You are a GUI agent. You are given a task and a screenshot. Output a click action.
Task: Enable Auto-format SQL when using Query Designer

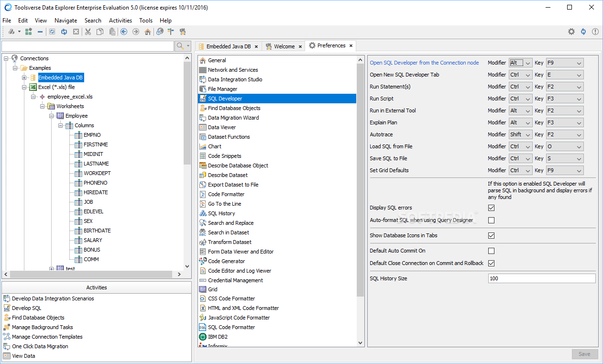tap(491, 221)
